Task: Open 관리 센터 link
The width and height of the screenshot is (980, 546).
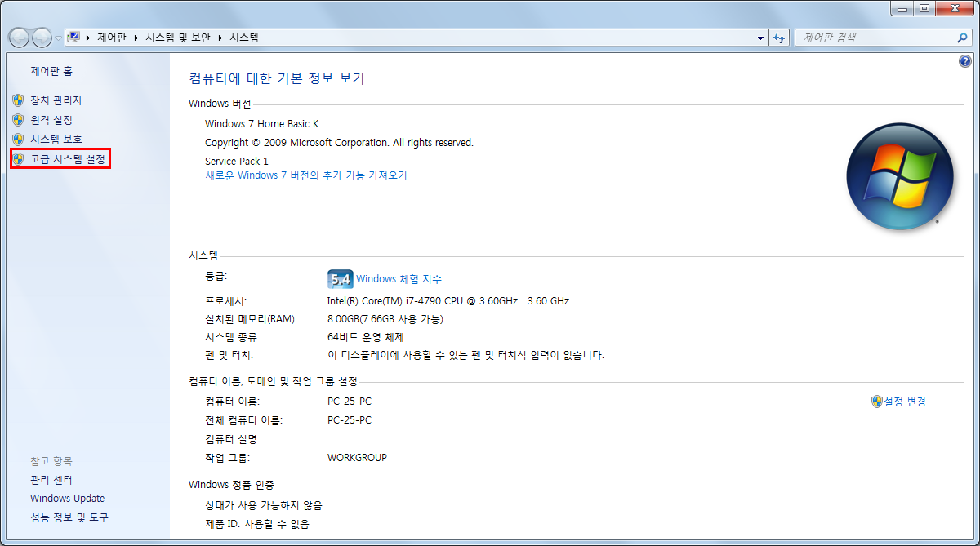Action: coord(51,480)
